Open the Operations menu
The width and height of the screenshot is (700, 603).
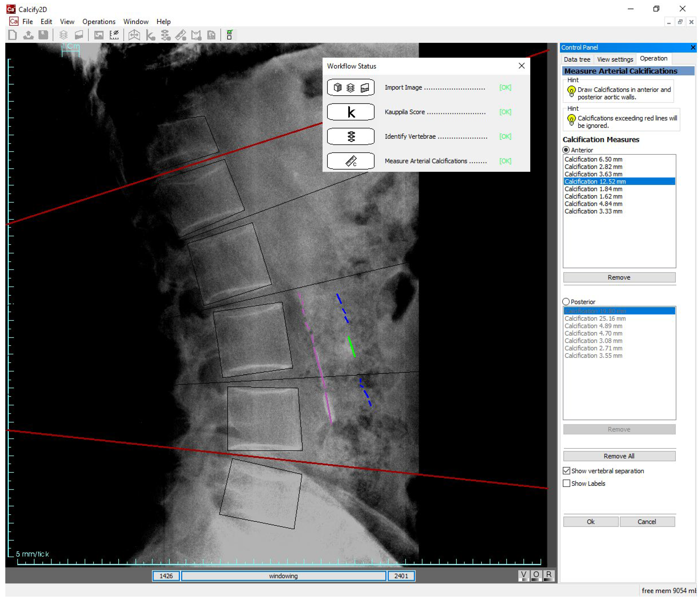(99, 22)
